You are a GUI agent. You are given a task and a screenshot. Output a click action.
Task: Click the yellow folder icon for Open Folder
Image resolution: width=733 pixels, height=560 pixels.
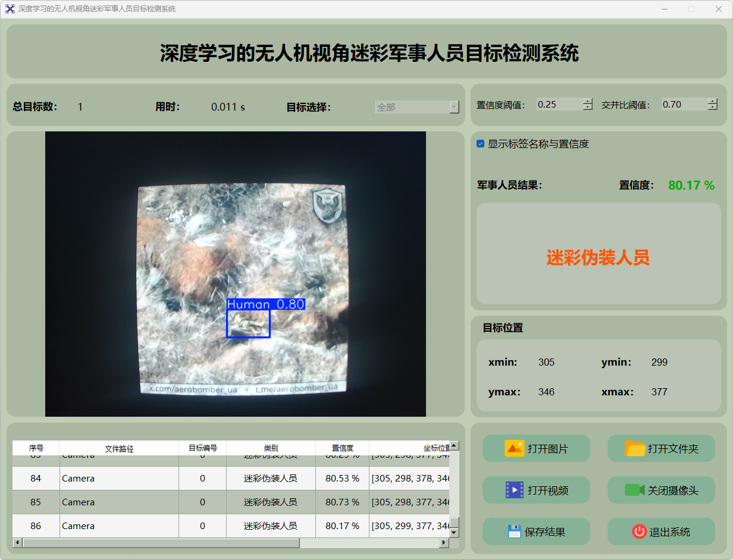[635, 448]
